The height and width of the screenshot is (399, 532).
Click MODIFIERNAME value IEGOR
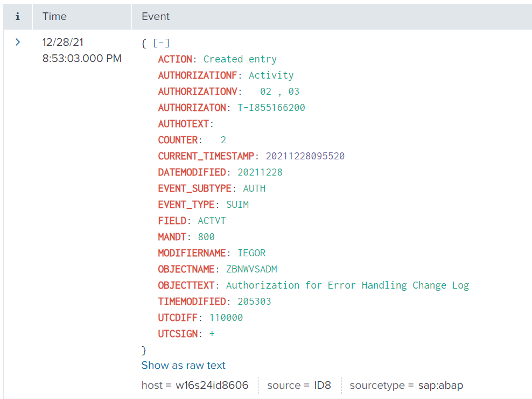[x=251, y=253]
